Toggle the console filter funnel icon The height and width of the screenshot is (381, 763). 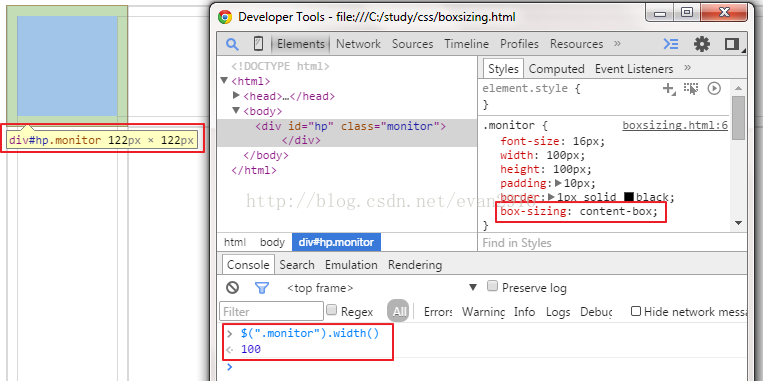[x=262, y=288]
